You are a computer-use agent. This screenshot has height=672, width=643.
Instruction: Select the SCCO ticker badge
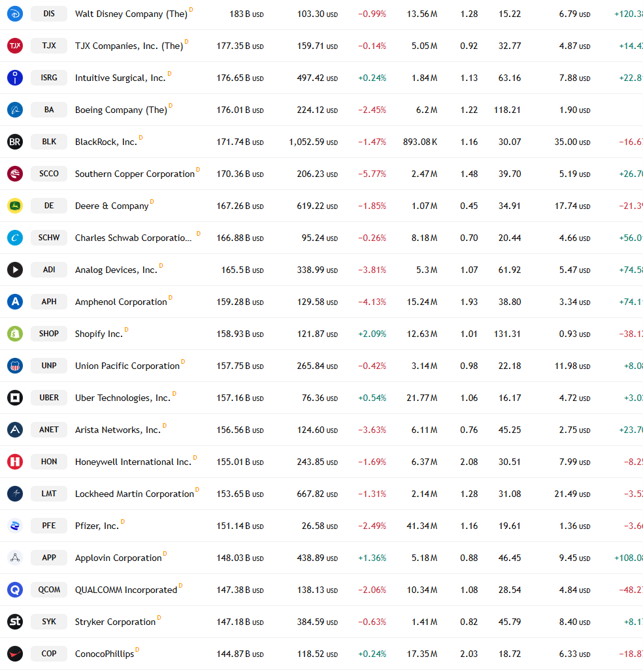tap(49, 174)
